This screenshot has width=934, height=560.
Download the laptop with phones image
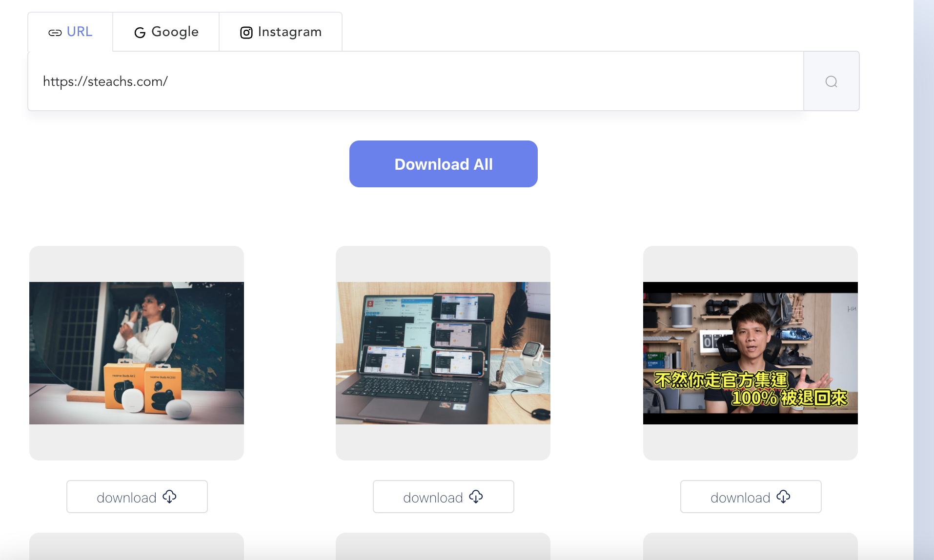[x=443, y=497]
